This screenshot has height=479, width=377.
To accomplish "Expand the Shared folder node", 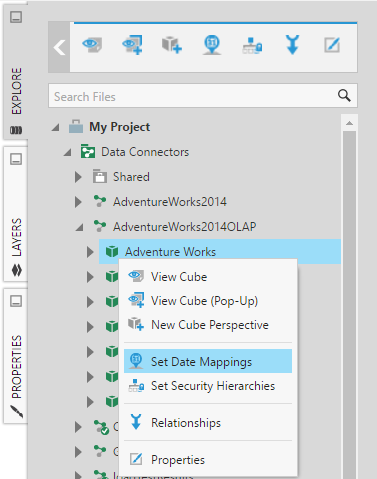I will 78,177.
